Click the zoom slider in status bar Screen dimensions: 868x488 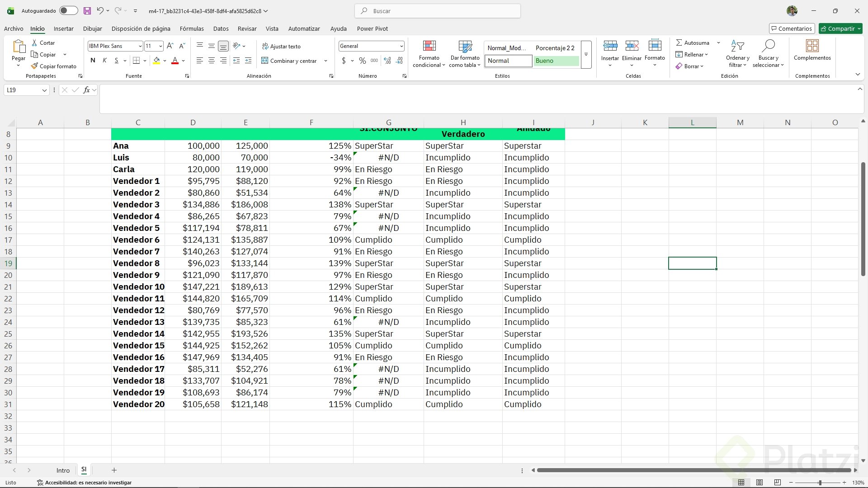tap(819, 483)
